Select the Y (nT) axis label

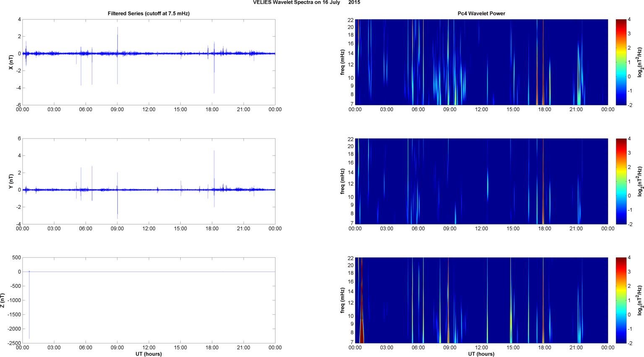pos(11,181)
